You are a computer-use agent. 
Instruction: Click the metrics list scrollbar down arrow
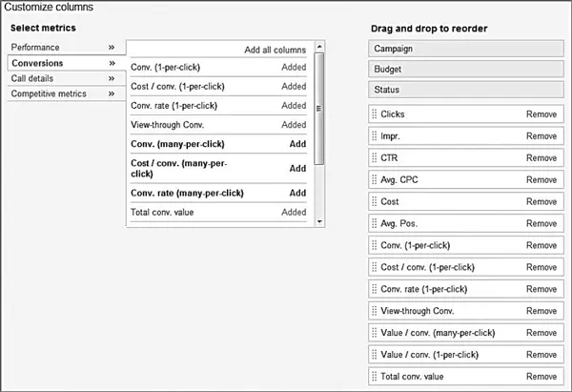[319, 221]
